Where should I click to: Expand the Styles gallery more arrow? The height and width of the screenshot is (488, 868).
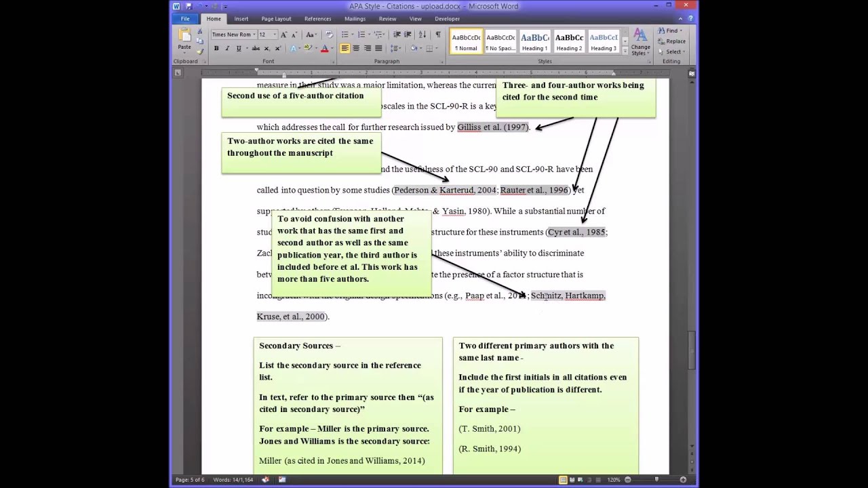click(x=625, y=50)
